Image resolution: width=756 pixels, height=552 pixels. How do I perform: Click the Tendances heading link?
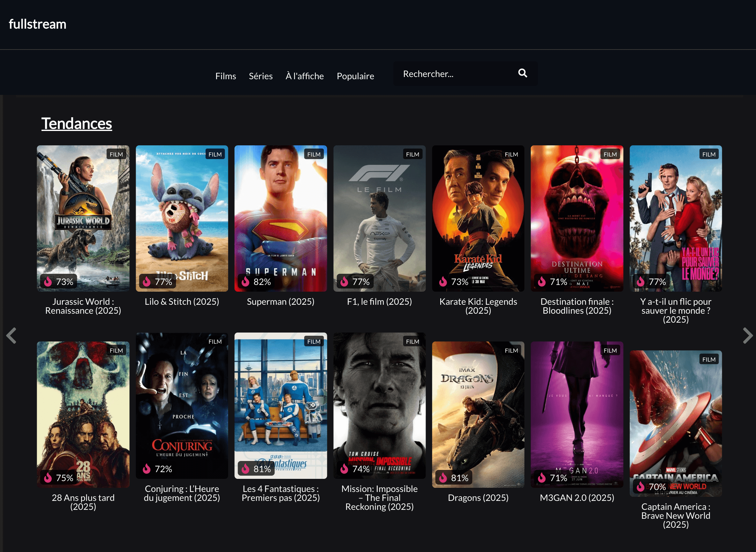click(x=77, y=123)
